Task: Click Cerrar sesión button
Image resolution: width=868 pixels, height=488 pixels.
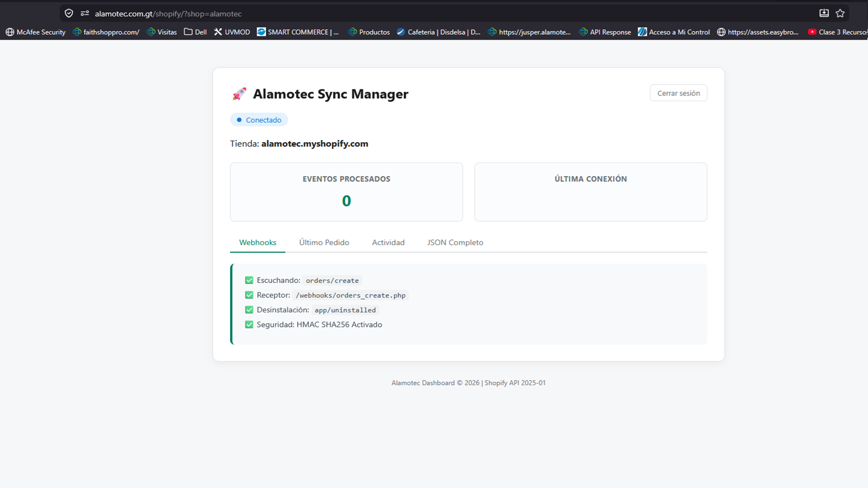Action: point(679,93)
